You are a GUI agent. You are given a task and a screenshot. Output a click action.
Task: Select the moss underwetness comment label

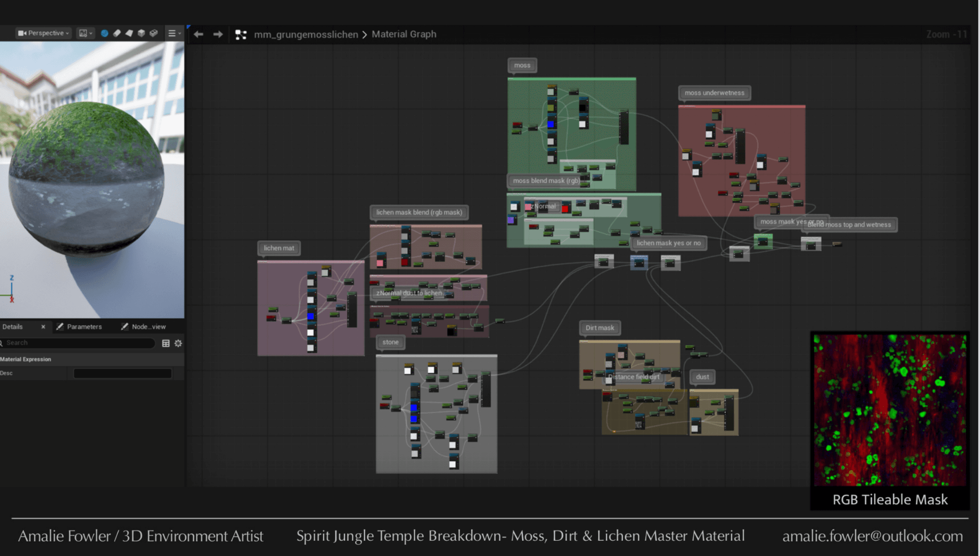pyautogui.click(x=714, y=93)
